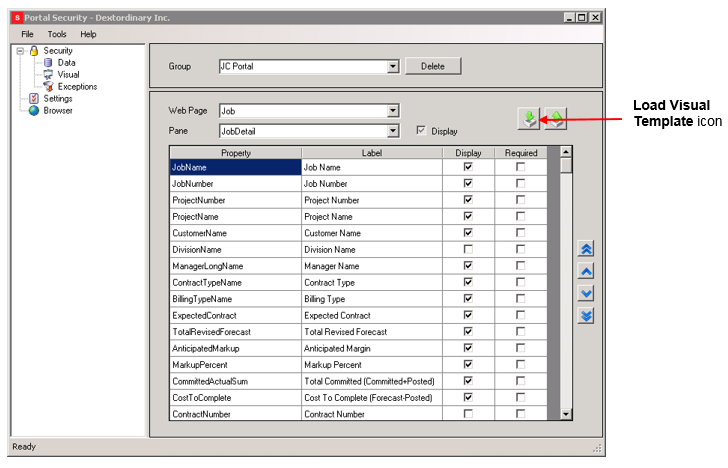The height and width of the screenshot is (468, 728).
Task: Click the Save Visual Template icon
Action: point(556,119)
